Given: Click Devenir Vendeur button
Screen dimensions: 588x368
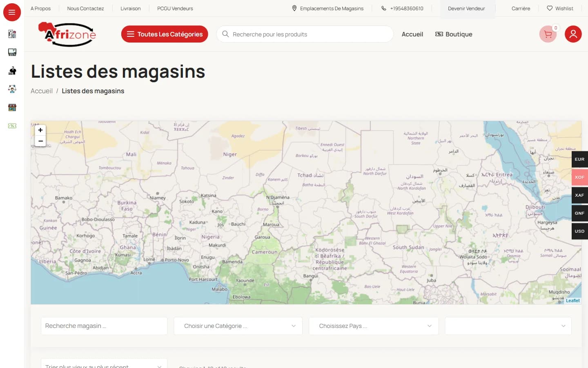Looking at the screenshot, I should pos(466,8).
